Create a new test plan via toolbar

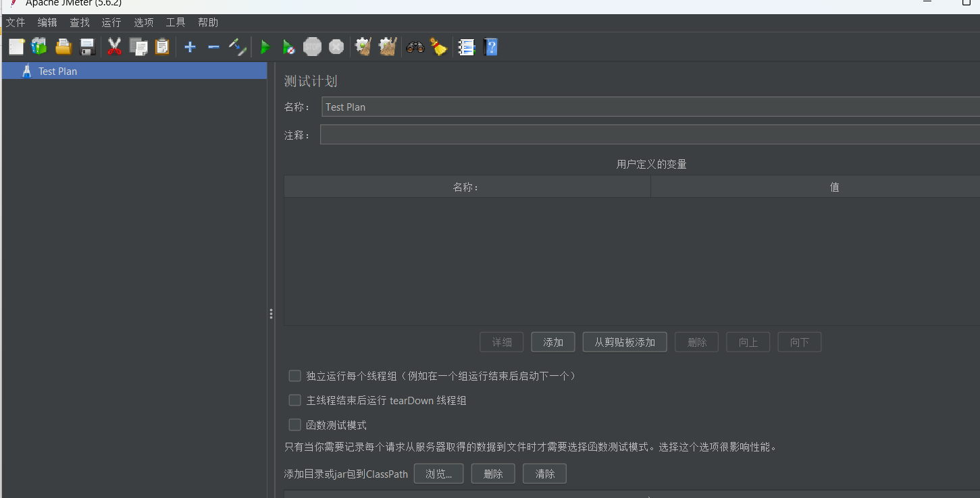point(17,47)
